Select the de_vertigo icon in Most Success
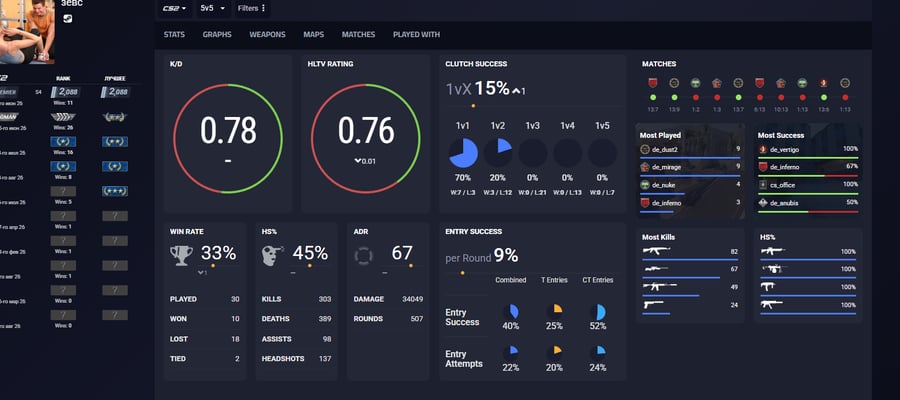 point(763,149)
